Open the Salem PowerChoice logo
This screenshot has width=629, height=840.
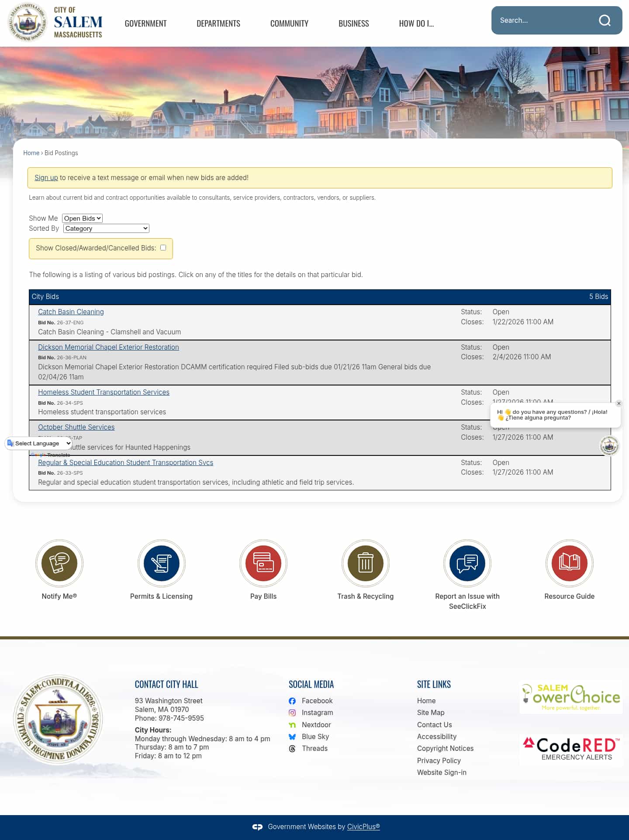(x=571, y=697)
